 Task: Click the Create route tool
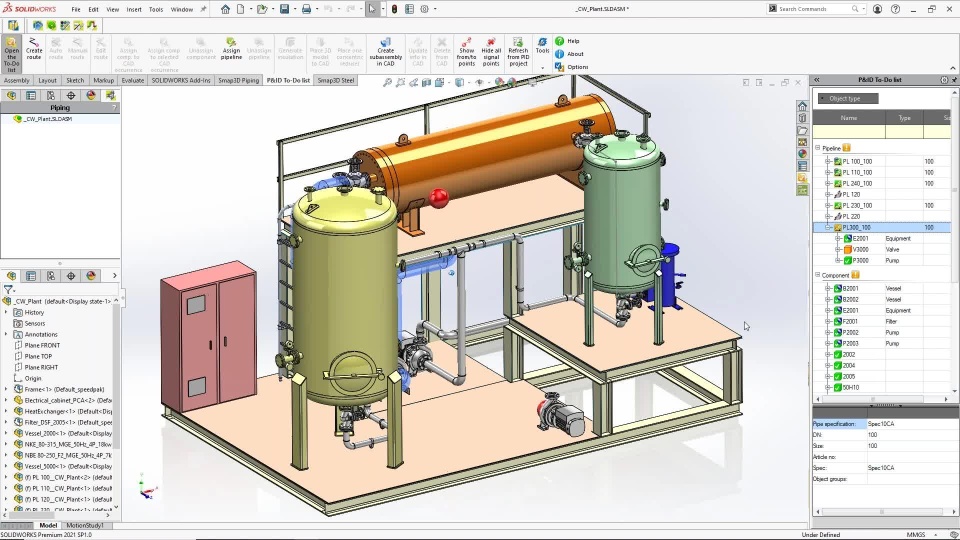tap(34, 48)
